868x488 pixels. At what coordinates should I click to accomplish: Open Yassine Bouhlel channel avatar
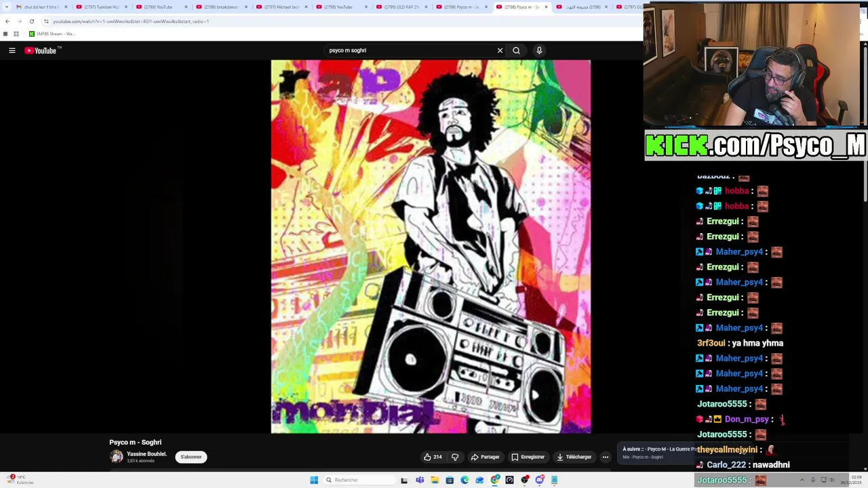point(117,457)
